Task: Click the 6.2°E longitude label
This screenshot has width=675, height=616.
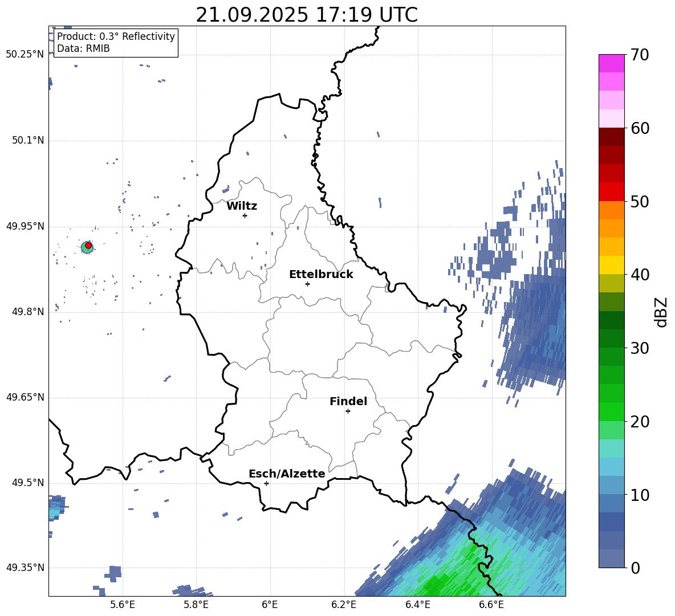Action: coord(344,605)
